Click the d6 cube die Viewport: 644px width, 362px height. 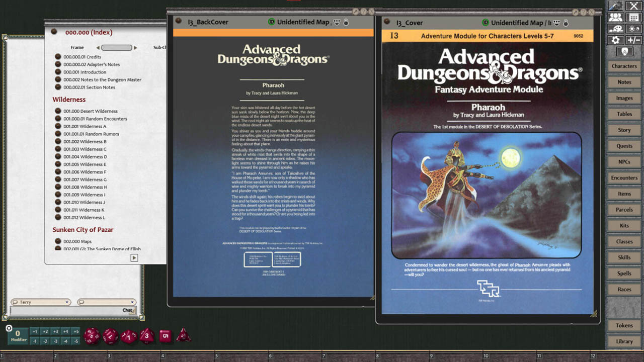point(165,335)
